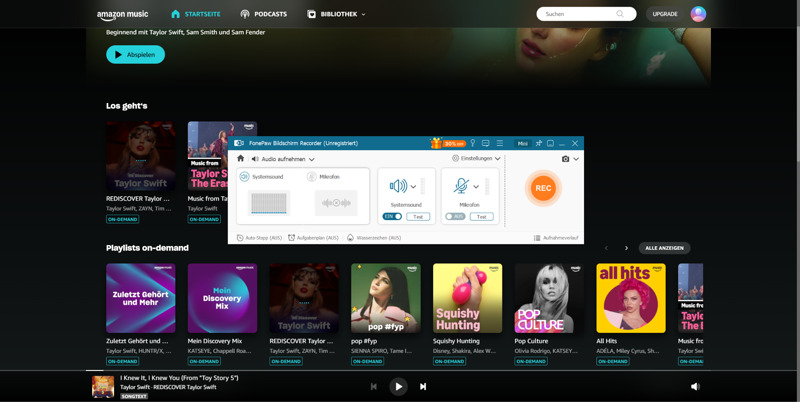Click the Abspielen play button
800x402 pixels.
point(135,55)
